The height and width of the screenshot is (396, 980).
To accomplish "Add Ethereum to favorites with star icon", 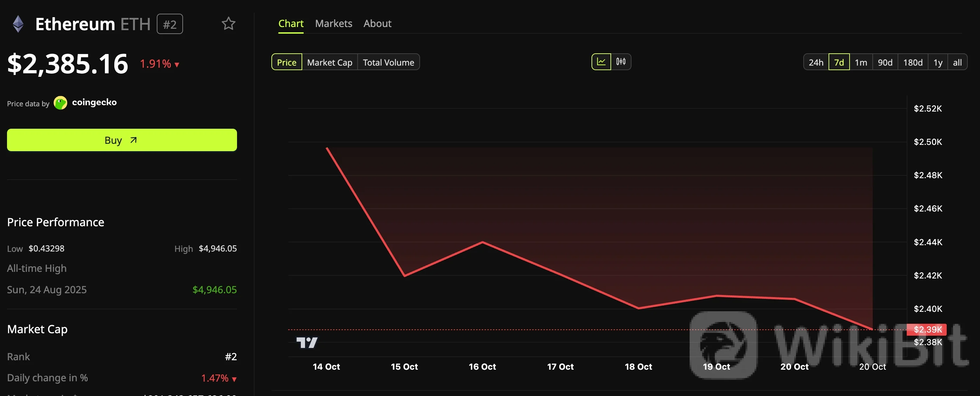I will [228, 24].
